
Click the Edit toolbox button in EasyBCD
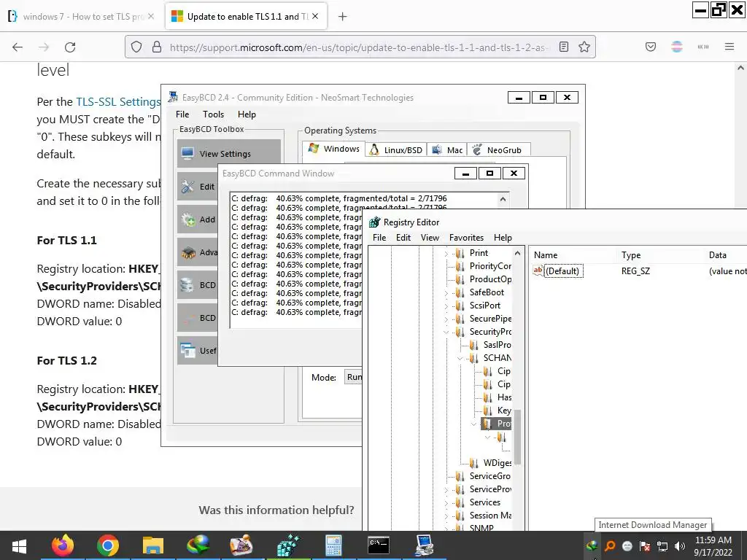pyautogui.click(x=198, y=186)
